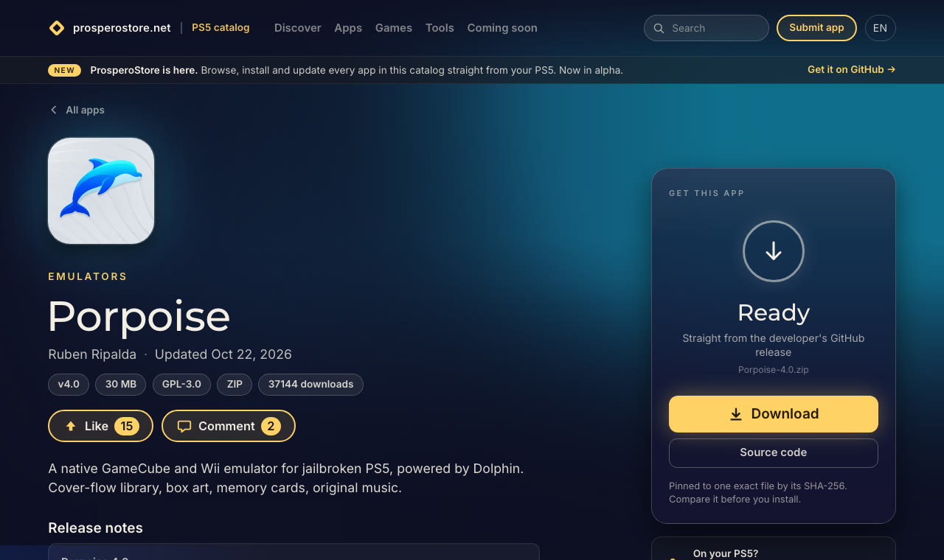Follow the Get it on GitHub link

click(852, 69)
